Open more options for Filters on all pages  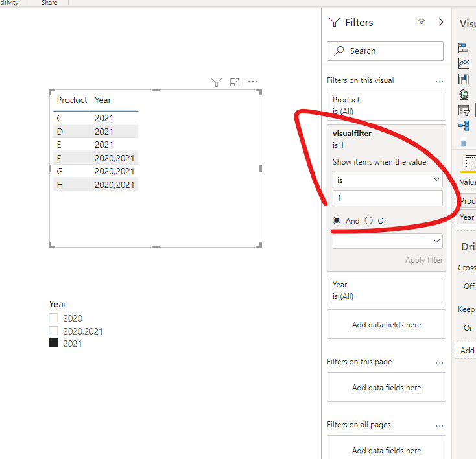[x=440, y=425]
